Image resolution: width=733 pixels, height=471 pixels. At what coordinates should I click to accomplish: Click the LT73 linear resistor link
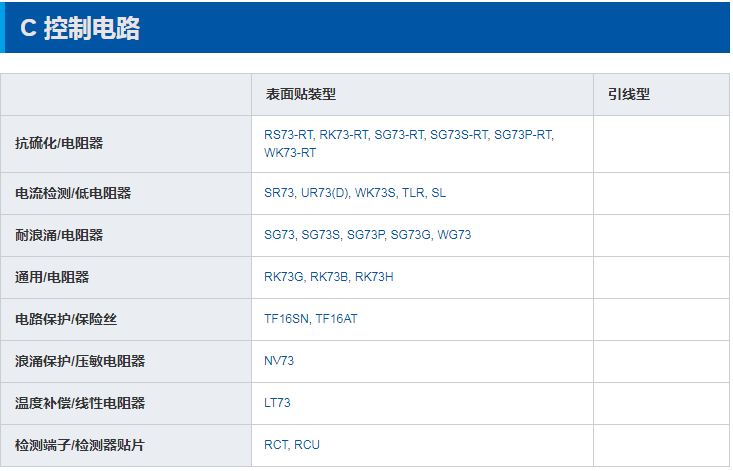[x=278, y=403]
